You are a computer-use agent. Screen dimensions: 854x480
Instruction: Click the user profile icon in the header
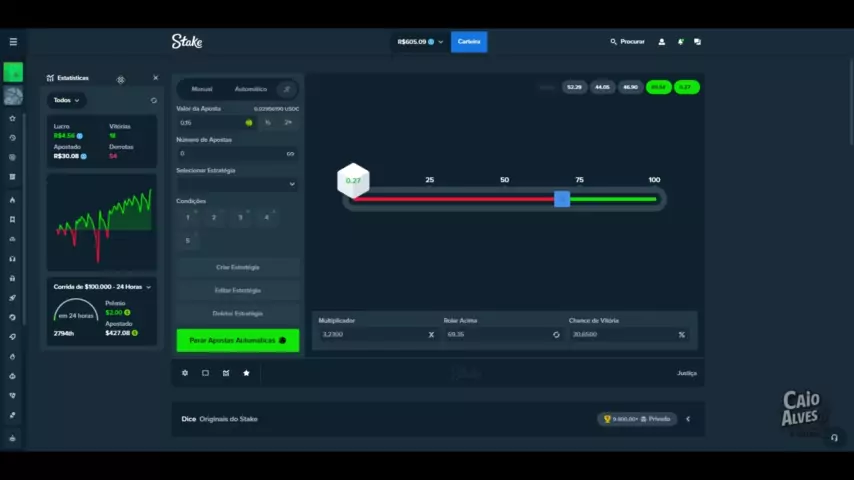pos(661,42)
